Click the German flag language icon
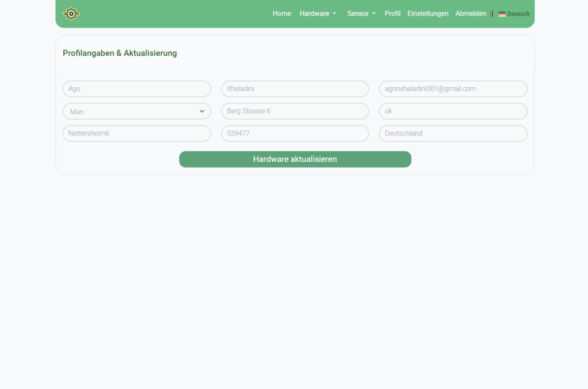588x389 pixels. pyautogui.click(x=502, y=13)
